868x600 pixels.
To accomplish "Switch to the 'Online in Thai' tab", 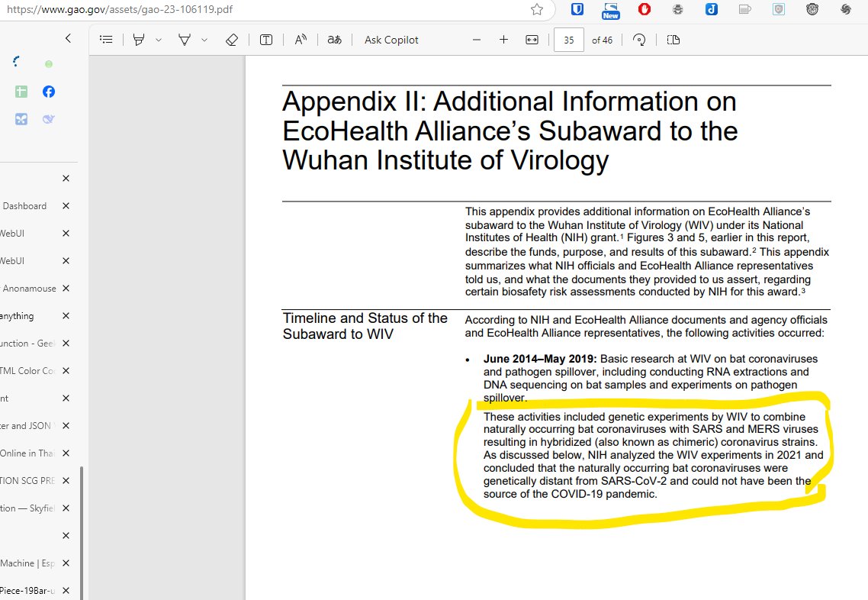I will click(27, 453).
